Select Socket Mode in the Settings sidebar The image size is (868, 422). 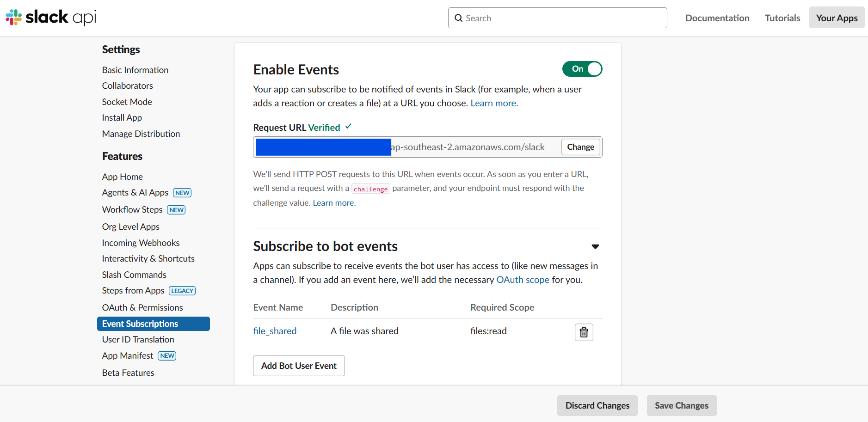click(x=127, y=102)
